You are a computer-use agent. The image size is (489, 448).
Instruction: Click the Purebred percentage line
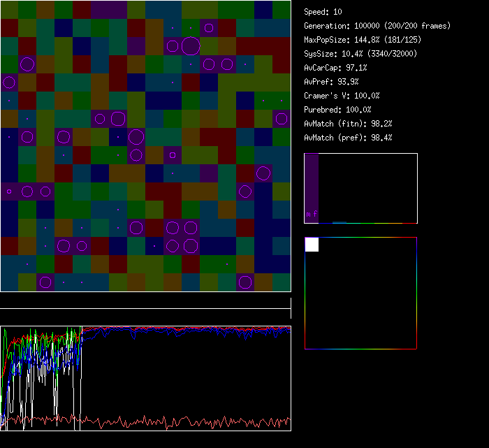[x=337, y=110]
